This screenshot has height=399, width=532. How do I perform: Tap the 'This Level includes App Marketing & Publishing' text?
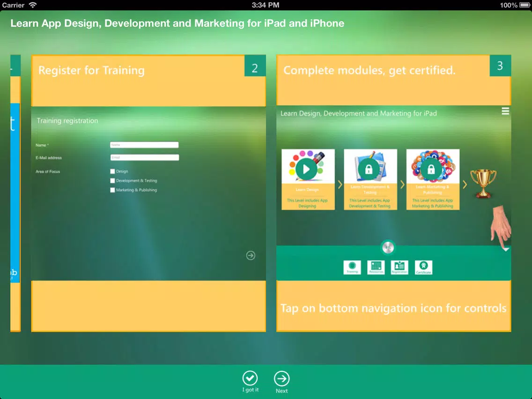coord(433,203)
